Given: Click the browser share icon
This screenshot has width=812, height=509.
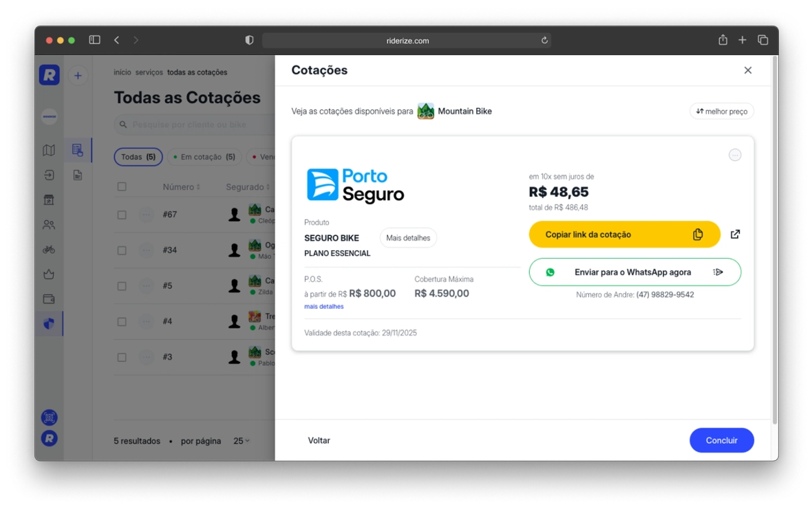Looking at the screenshot, I should (x=723, y=41).
